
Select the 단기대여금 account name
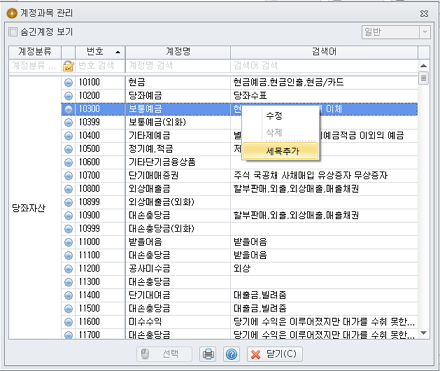178,296
